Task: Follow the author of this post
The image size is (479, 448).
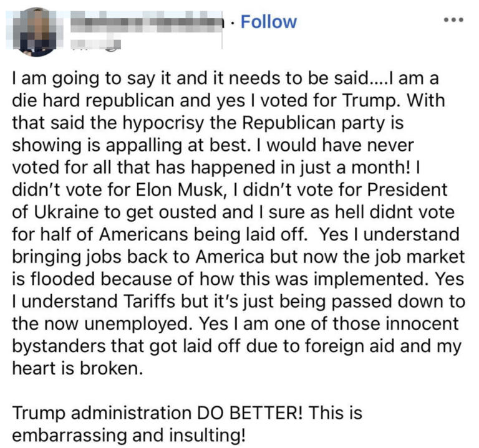Action: [x=269, y=22]
